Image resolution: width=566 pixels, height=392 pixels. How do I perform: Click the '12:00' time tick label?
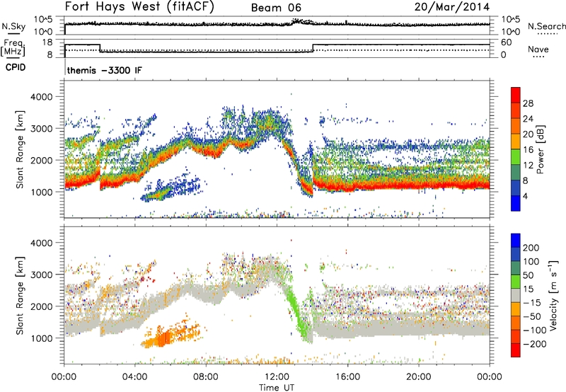(277, 377)
